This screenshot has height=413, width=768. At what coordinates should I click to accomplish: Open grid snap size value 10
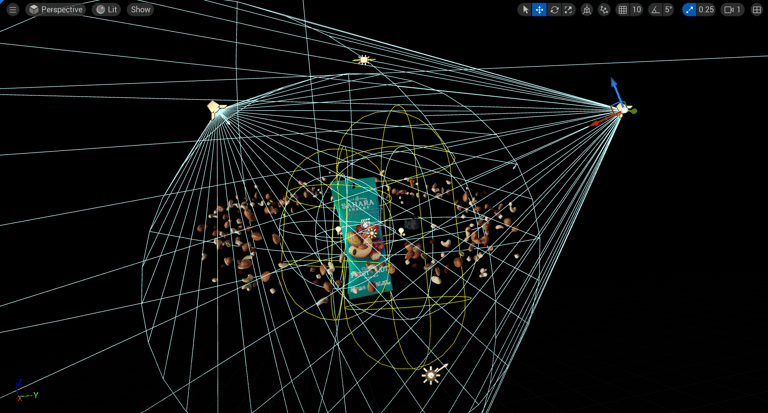636,9
